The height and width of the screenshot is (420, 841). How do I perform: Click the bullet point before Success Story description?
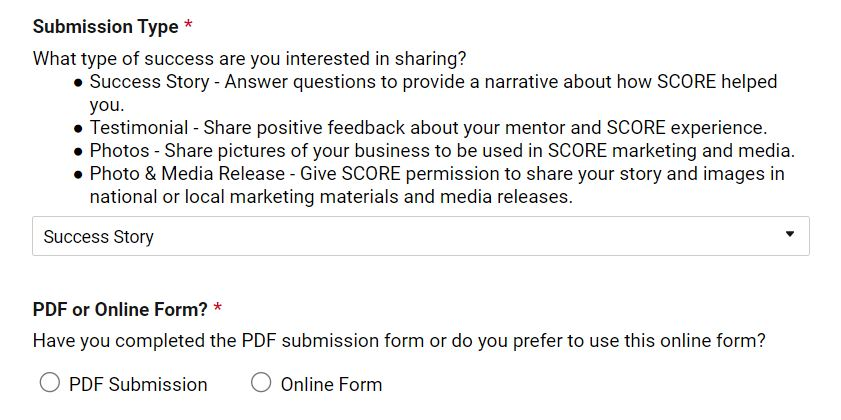[78, 83]
